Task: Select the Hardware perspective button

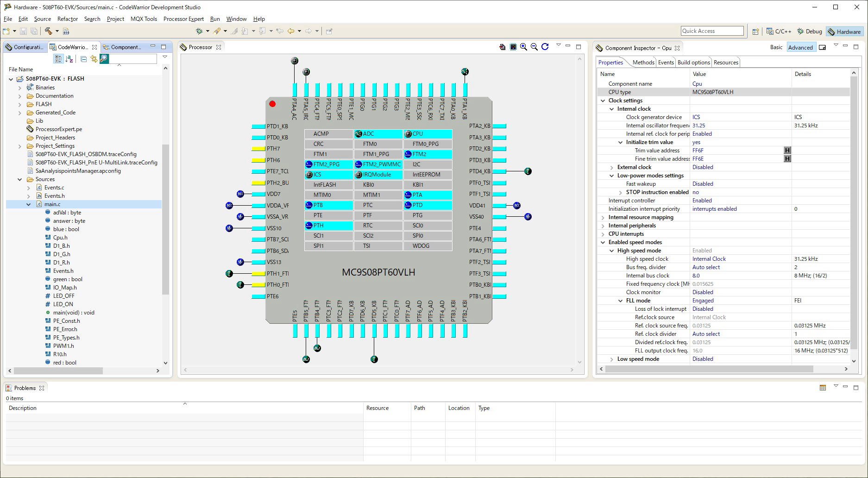Action: [x=844, y=31]
